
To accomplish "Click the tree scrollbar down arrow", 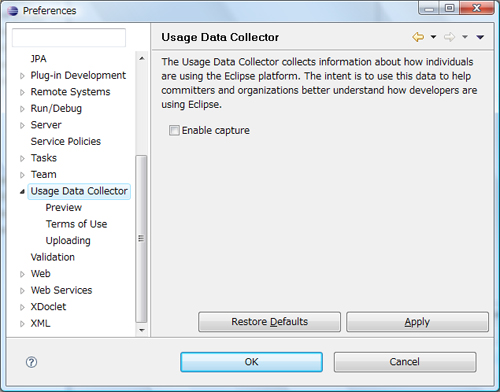I will (x=142, y=330).
